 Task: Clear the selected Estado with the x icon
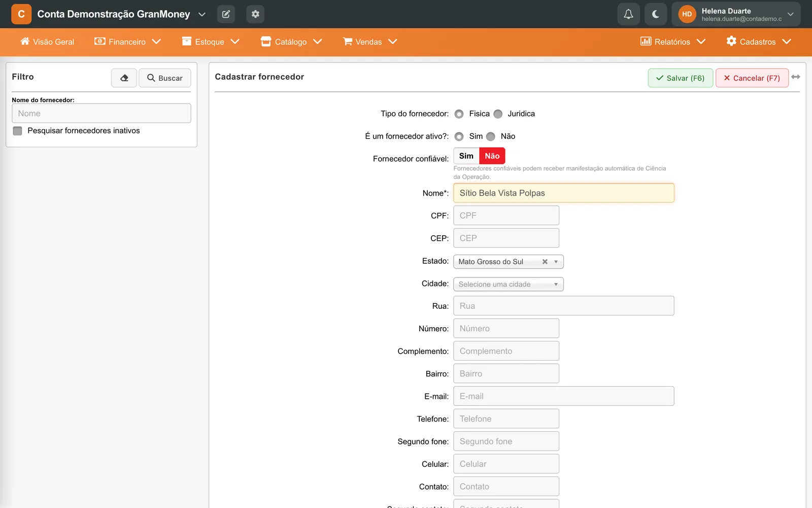(545, 262)
